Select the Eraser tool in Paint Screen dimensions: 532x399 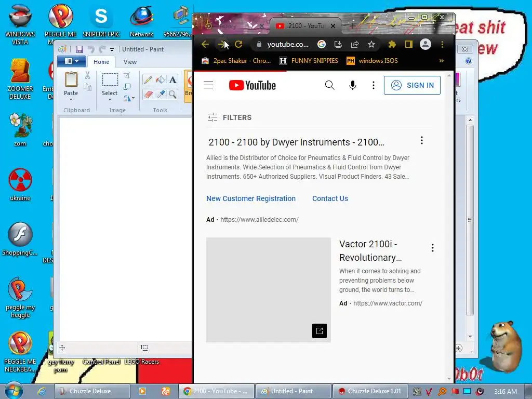148,95
